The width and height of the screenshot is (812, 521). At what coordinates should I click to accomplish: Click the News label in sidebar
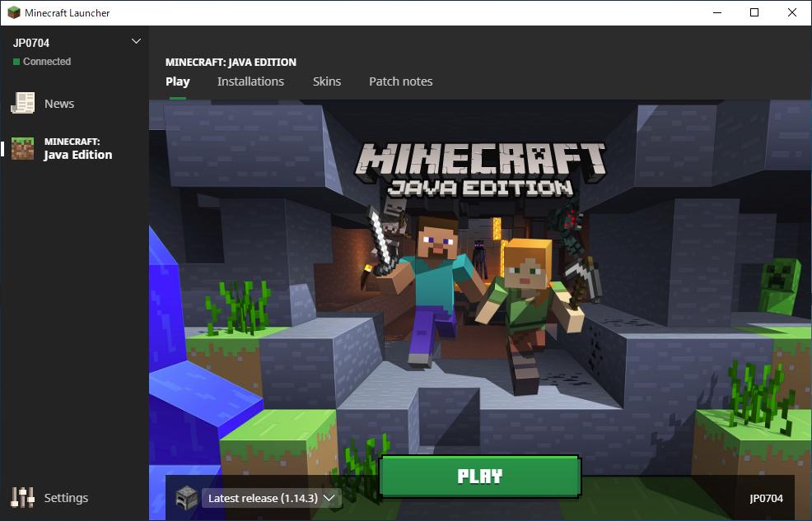point(59,104)
